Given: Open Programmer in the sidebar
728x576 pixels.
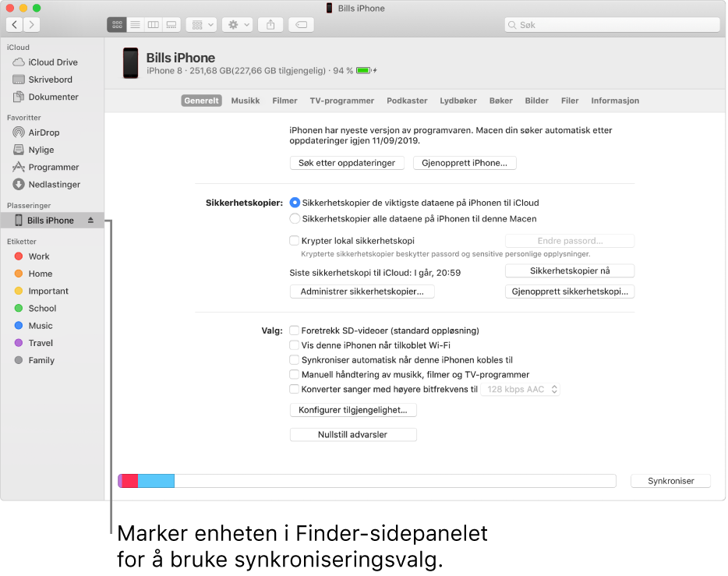Looking at the screenshot, I should [x=52, y=167].
